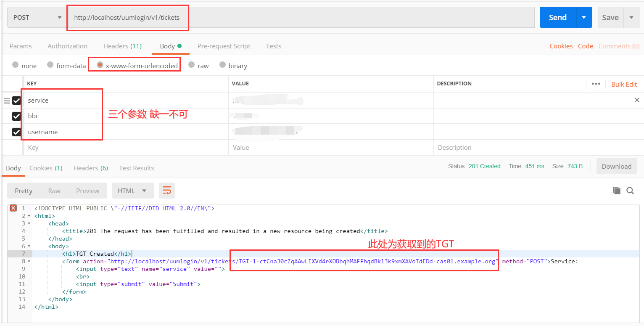Open the Authorization tab

coord(67,46)
